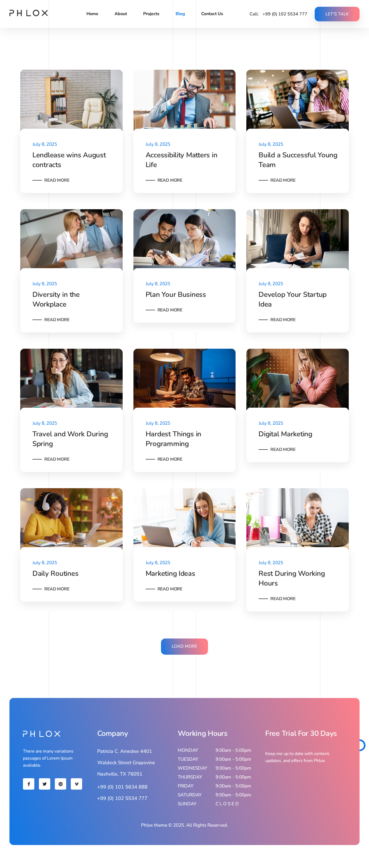Screen dimensions: 369x868
Task: Click the blue scroll-to-top circle on the right edge
Action: pyautogui.click(x=362, y=745)
